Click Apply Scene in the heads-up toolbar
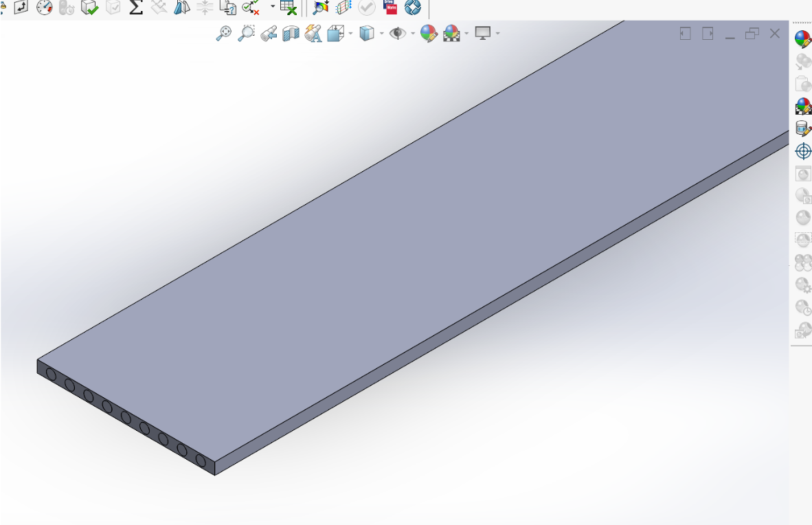The width and height of the screenshot is (812, 525). 451,34
